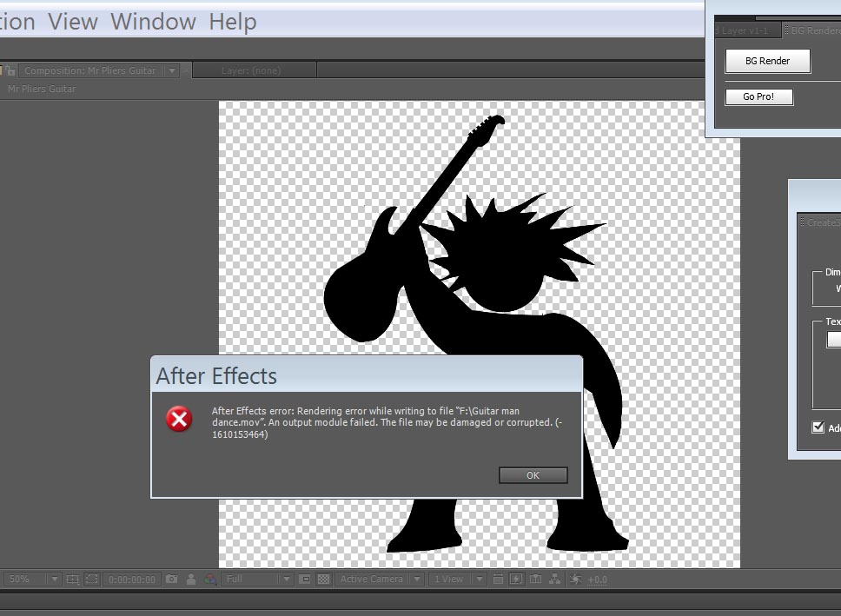The height and width of the screenshot is (616, 841).
Task: Open the Help menu
Action: (232, 22)
